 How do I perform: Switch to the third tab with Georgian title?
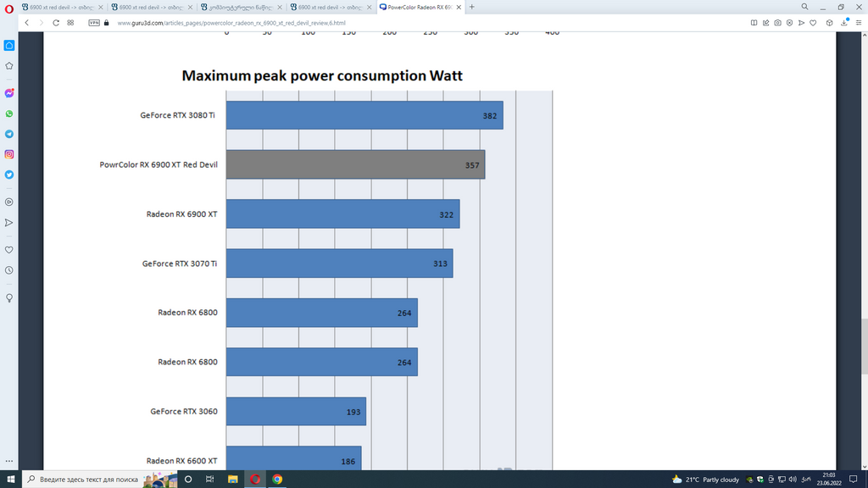(x=242, y=7)
